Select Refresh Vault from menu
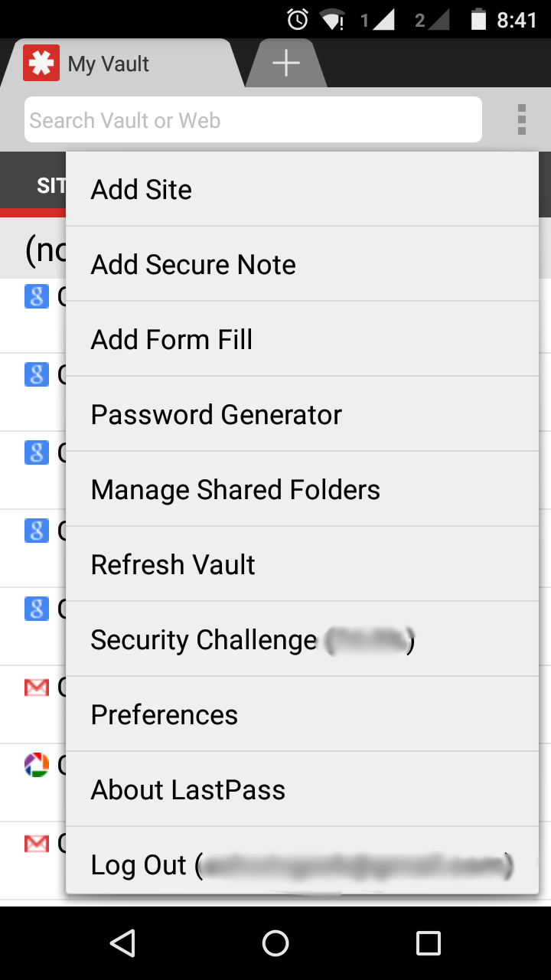This screenshot has height=980, width=551. click(302, 565)
